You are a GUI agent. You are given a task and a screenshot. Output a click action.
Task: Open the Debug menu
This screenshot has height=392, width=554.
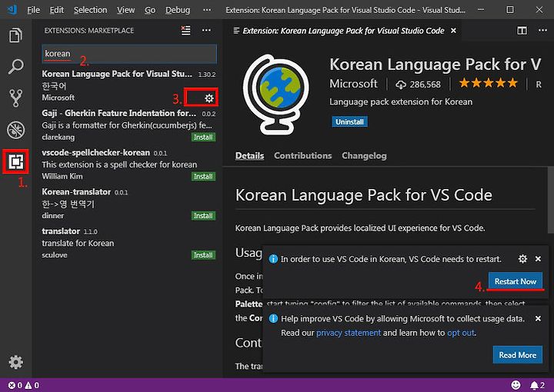click(x=178, y=10)
